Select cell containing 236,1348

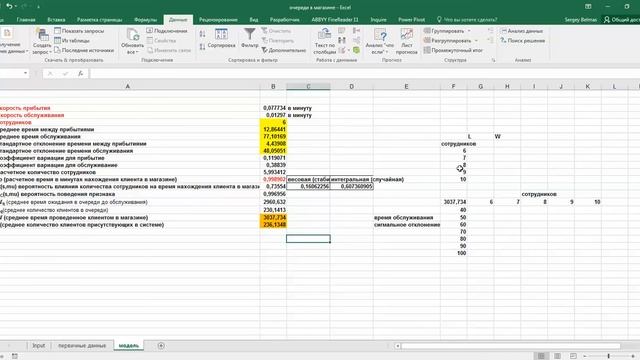(x=273, y=225)
